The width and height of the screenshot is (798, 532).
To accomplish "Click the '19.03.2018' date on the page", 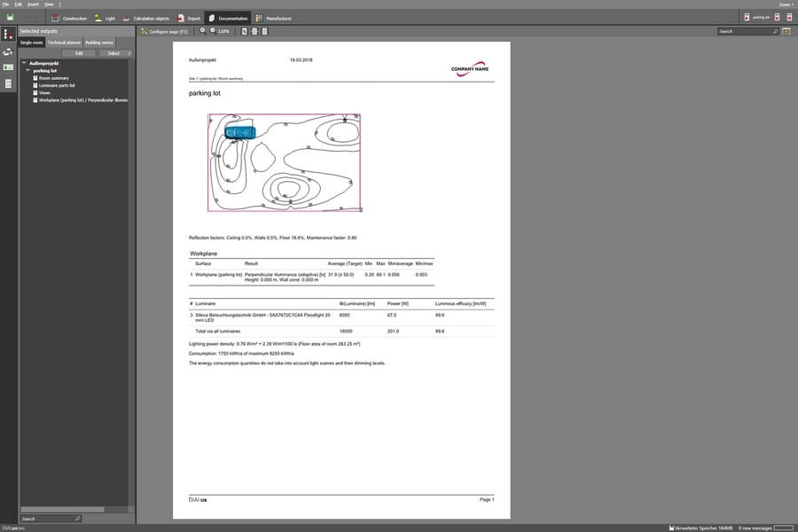I will coord(301,60).
